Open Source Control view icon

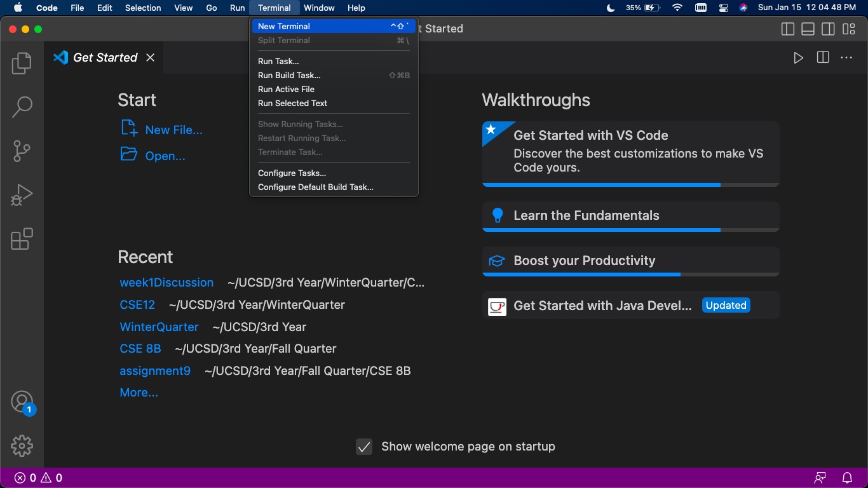[22, 151]
